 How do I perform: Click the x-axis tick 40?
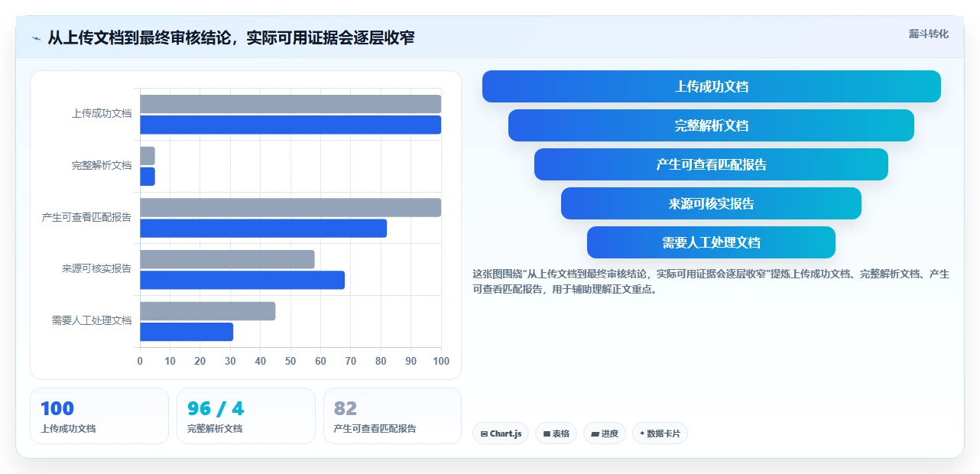click(261, 361)
